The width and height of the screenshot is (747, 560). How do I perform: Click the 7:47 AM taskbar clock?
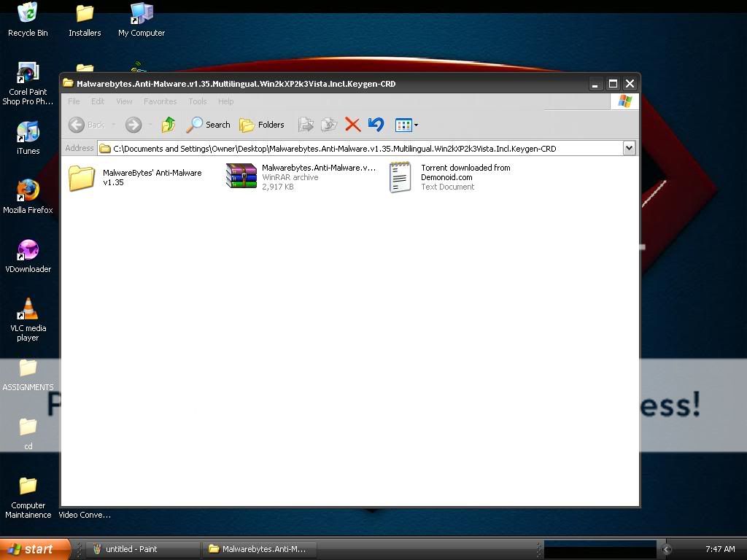tap(720, 549)
